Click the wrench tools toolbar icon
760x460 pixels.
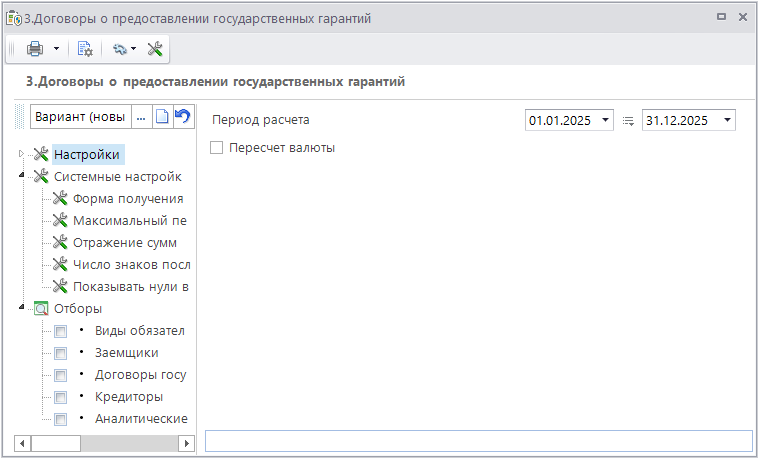click(x=155, y=49)
